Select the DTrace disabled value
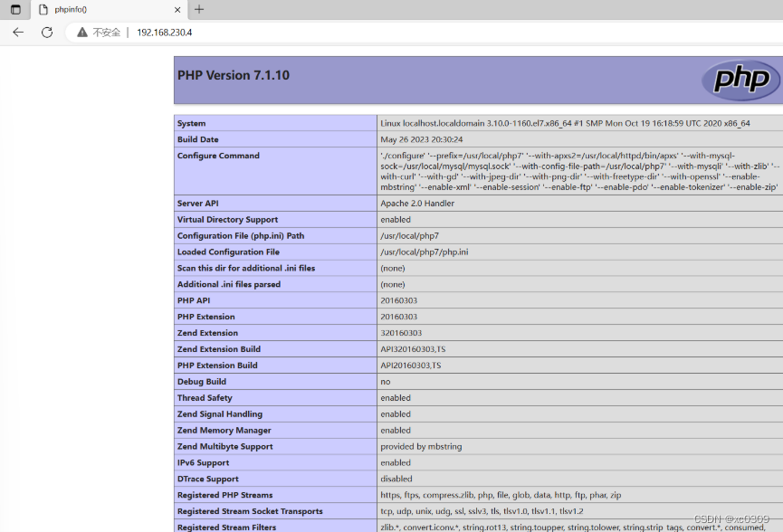This screenshot has width=783, height=532. click(396, 480)
